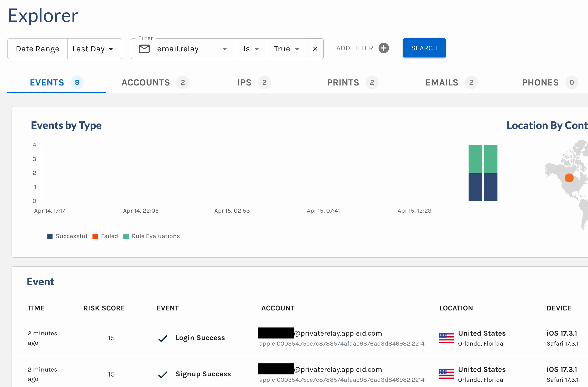
Task: Switch to the Events tab
Action: pyautogui.click(x=57, y=83)
